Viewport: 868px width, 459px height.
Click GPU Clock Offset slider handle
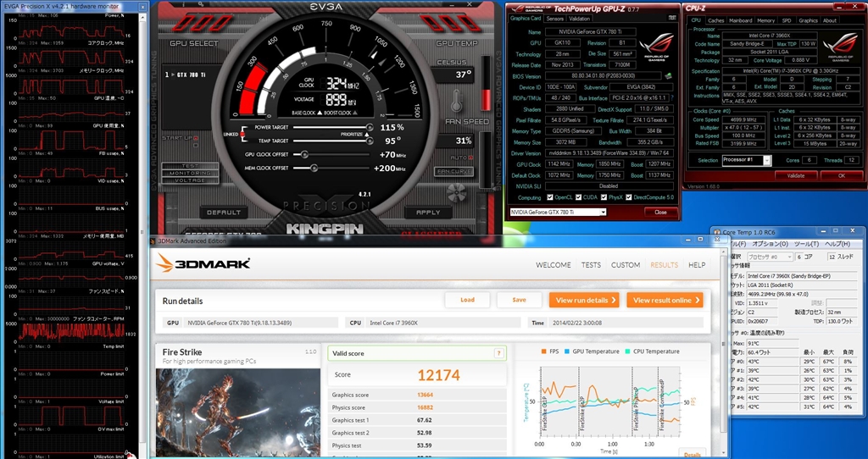pos(304,154)
